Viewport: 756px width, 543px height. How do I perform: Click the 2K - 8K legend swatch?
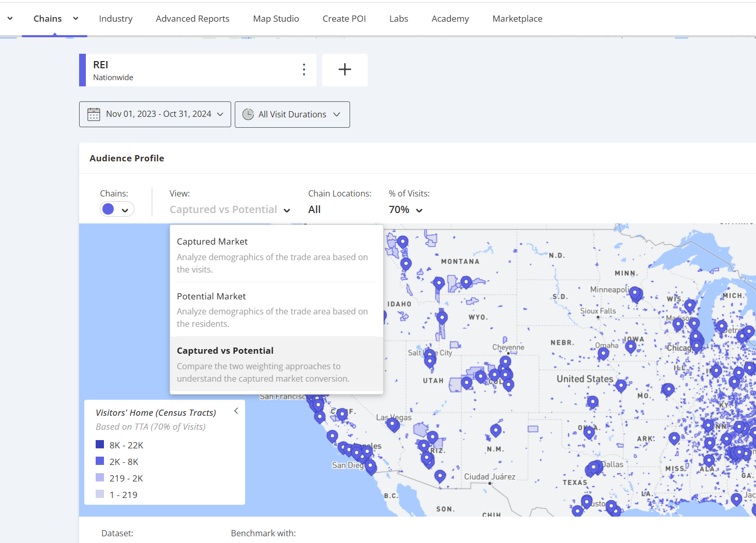click(x=100, y=461)
